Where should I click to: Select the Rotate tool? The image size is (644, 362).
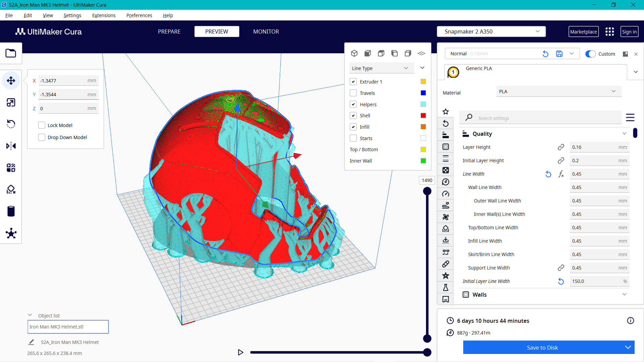tap(11, 124)
